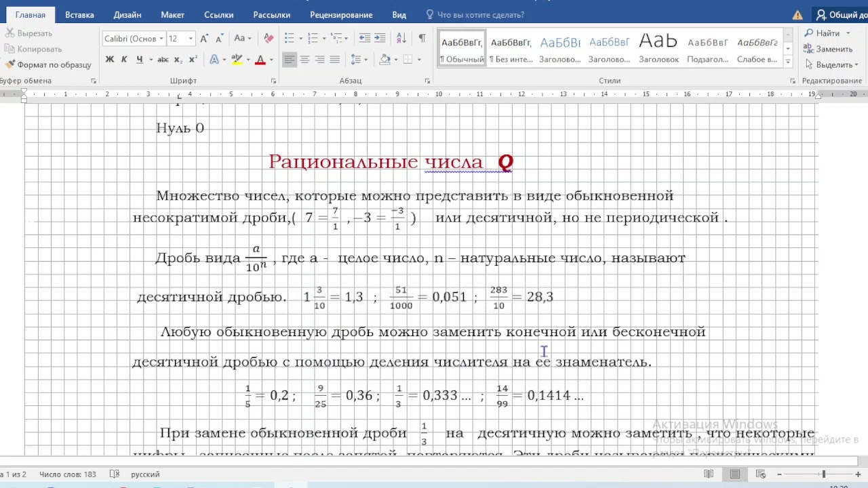Apply the 'Без инте...' style
This screenshot has width=868, height=488.
[511, 49]
